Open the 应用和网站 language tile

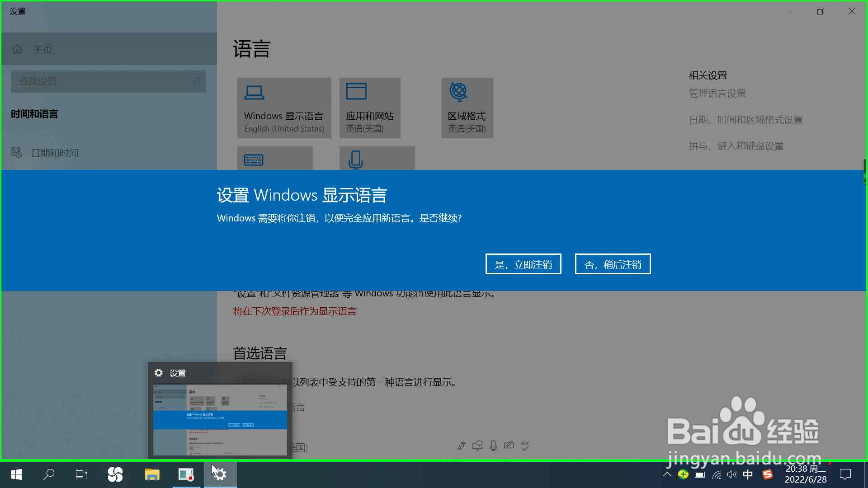tap(370, 108)
